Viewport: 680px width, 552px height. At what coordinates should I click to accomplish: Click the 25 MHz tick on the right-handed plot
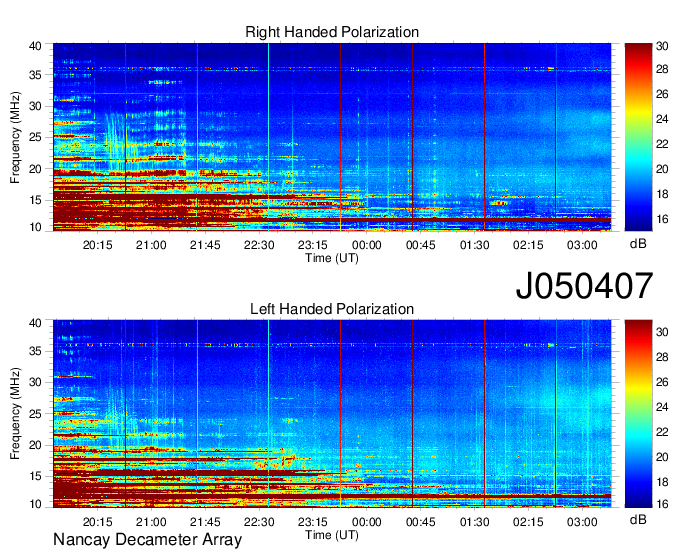pyautogui.click(x=35, y=137)
